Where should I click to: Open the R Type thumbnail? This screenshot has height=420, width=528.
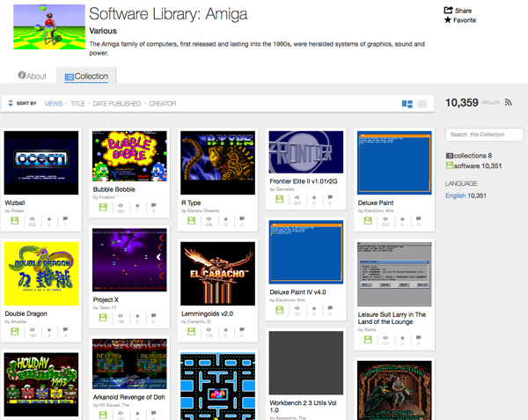click(217, 163)
